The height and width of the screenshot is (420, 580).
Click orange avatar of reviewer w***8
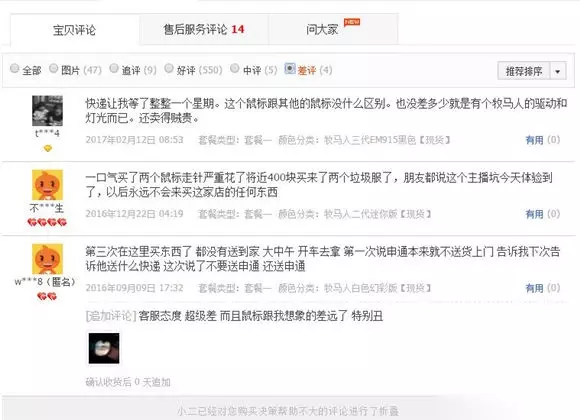coord(47,259)
